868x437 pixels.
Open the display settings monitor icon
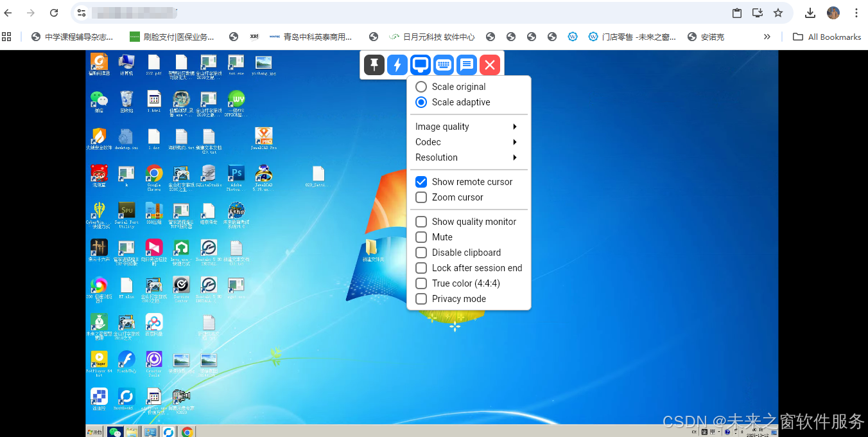tap(421, 64)
